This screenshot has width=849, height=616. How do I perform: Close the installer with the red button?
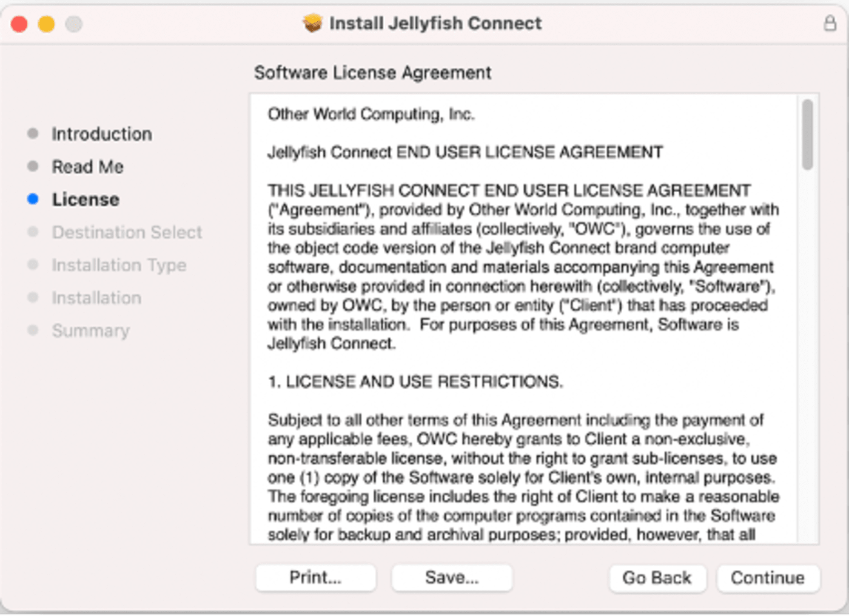coord(19,24)
